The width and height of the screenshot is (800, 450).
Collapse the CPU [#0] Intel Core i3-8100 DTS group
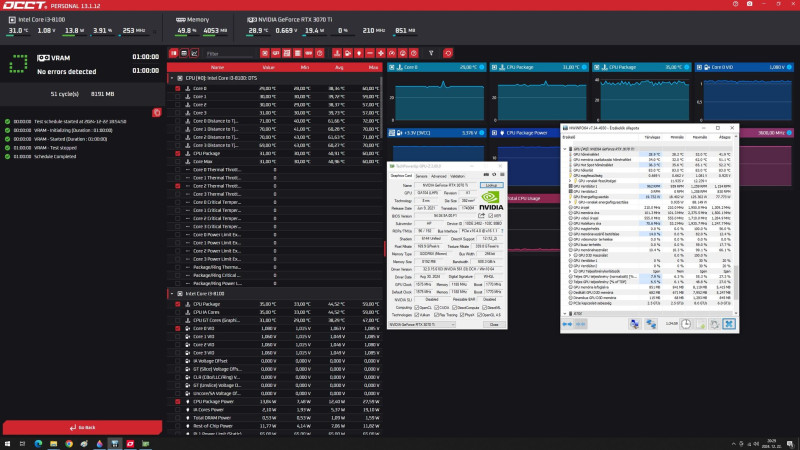[x=172, y=78]
